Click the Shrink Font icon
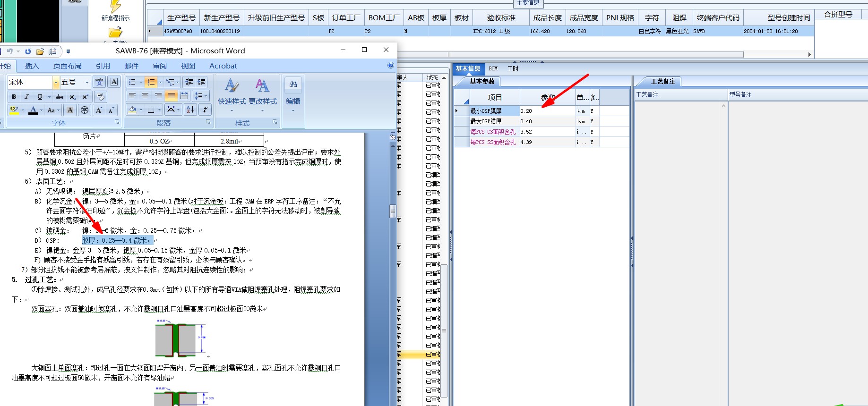868x406 pixels. tap(112, 110)
